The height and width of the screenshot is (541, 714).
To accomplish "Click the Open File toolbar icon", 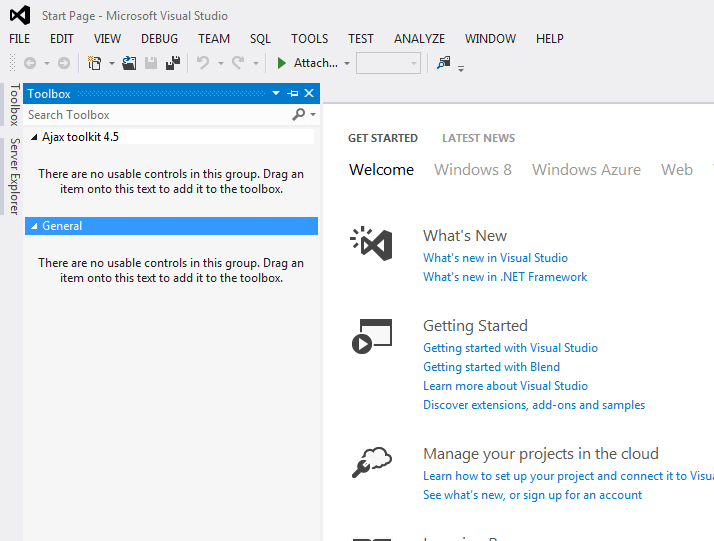I will (x=129, y=63).
